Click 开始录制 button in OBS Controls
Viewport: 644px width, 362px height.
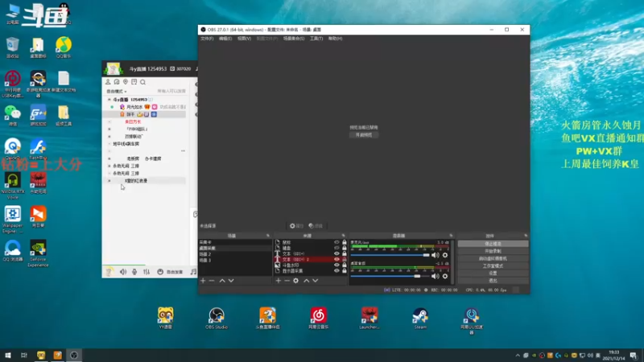tap(493, 251)
